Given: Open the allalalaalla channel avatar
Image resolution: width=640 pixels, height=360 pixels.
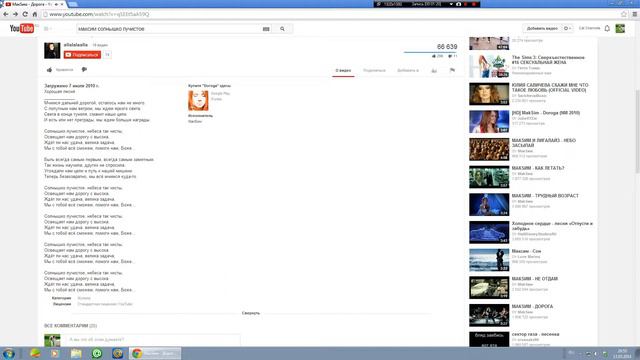Looking at the screenshot, I should (52, 51).
